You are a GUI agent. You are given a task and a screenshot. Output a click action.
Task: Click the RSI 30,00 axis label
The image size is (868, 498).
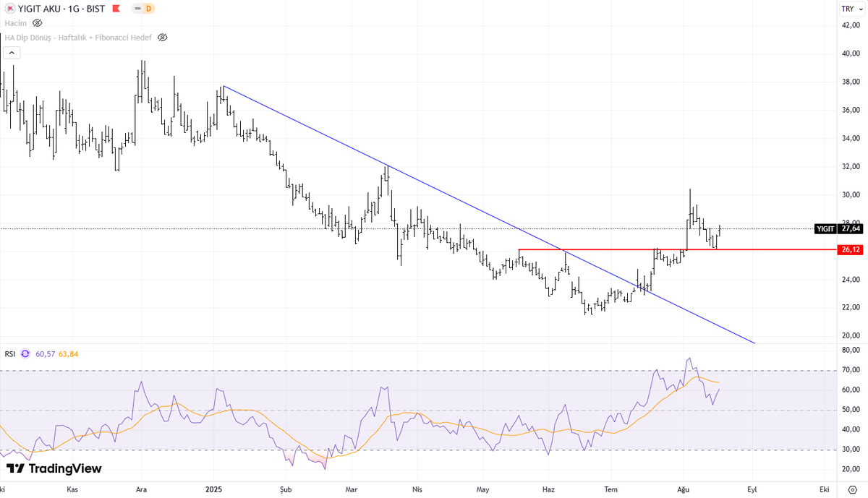click(850, 449)
